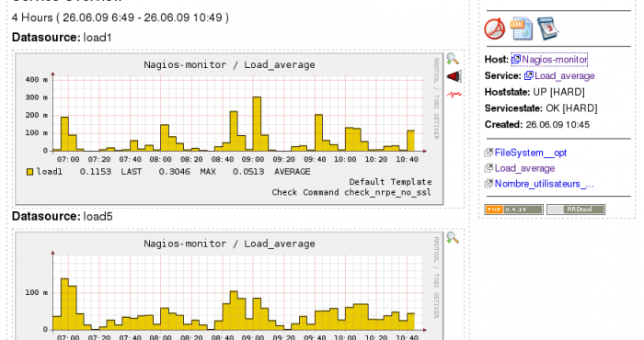Click zoom magnifier beside load1 graph
The width and height of the screenshot is (644, 340).
453,59
